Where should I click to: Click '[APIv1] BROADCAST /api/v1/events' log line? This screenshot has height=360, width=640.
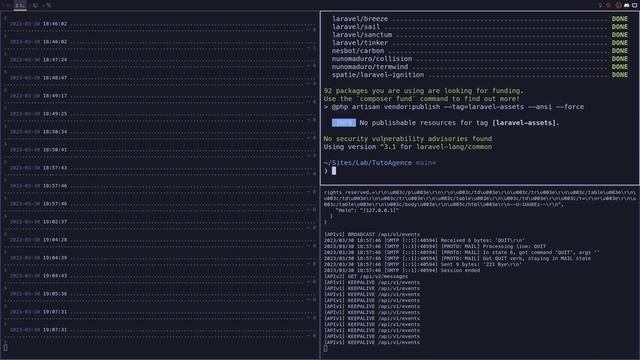372,234
